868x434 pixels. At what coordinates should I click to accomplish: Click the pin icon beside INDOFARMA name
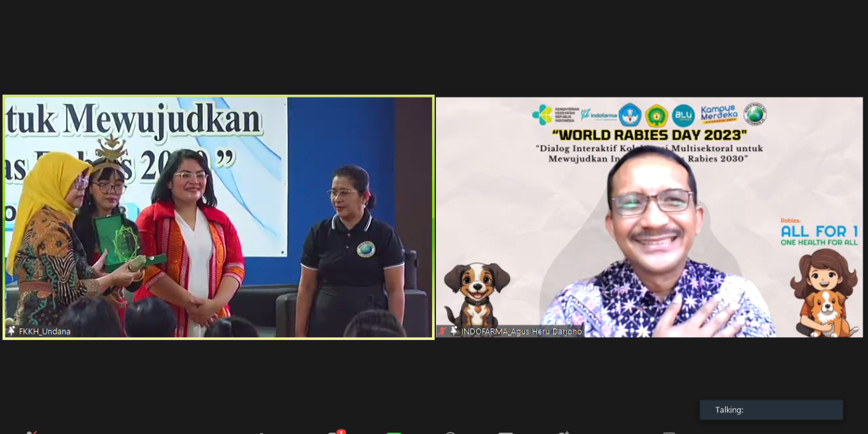[454, 331]
